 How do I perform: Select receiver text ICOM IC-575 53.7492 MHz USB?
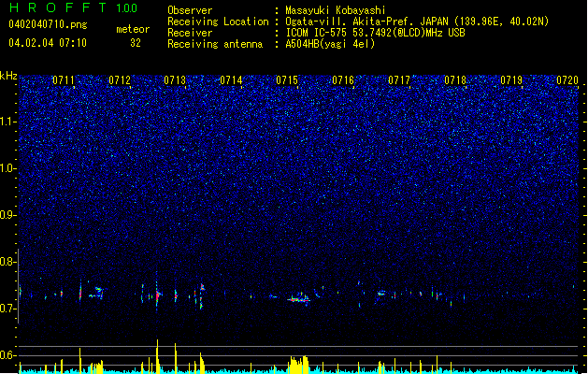coord(376,33)
